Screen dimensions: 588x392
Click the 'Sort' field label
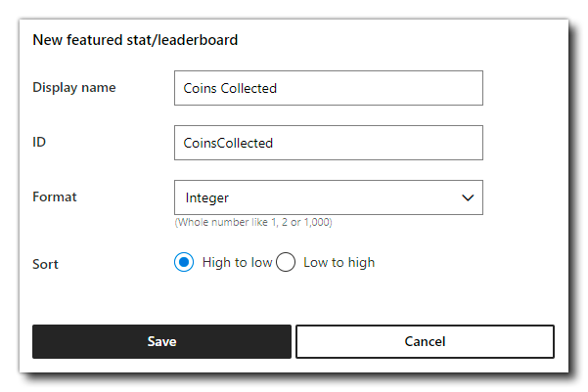click(x=45, y=264)
